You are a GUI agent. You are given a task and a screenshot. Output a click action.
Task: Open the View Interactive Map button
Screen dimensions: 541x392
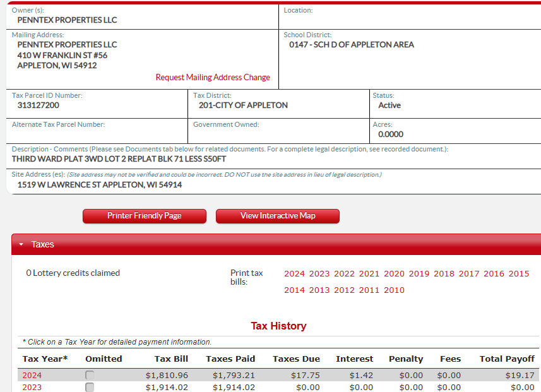pyautogui.click(x=277, y=216)
